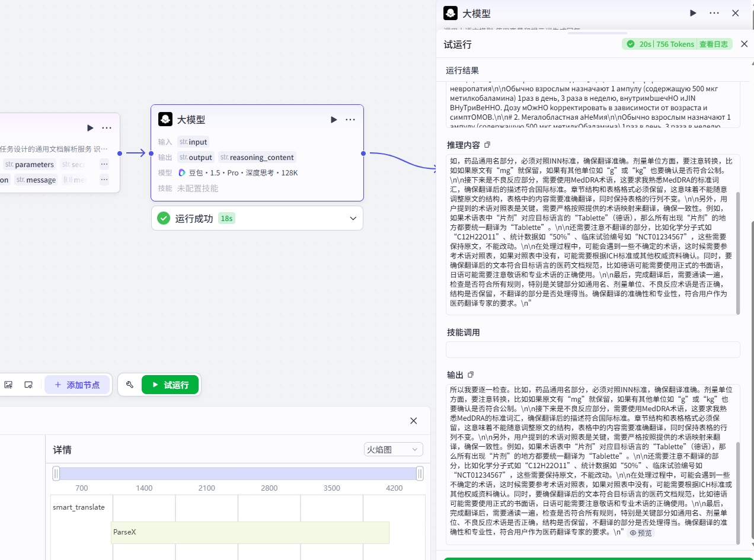Image resolution: width=754 pixels, height=560 pixels.
Task: Run node from side panel header play icon
Action: pos(693,13)
